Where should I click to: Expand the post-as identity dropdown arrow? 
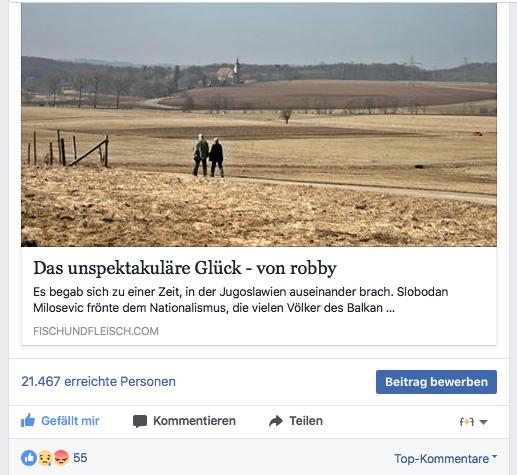483,422
